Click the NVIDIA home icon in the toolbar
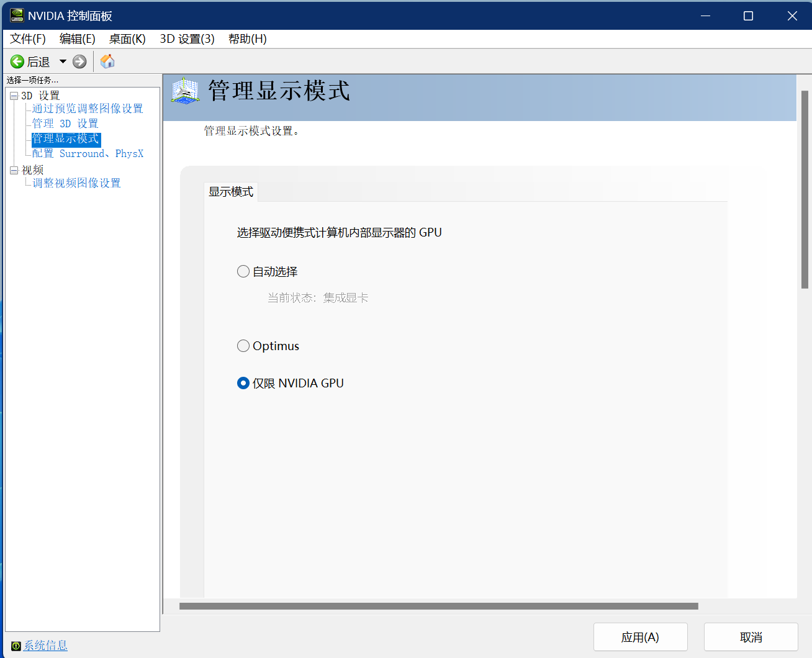This screenshot has width=812, height=658. coord(107,61)
